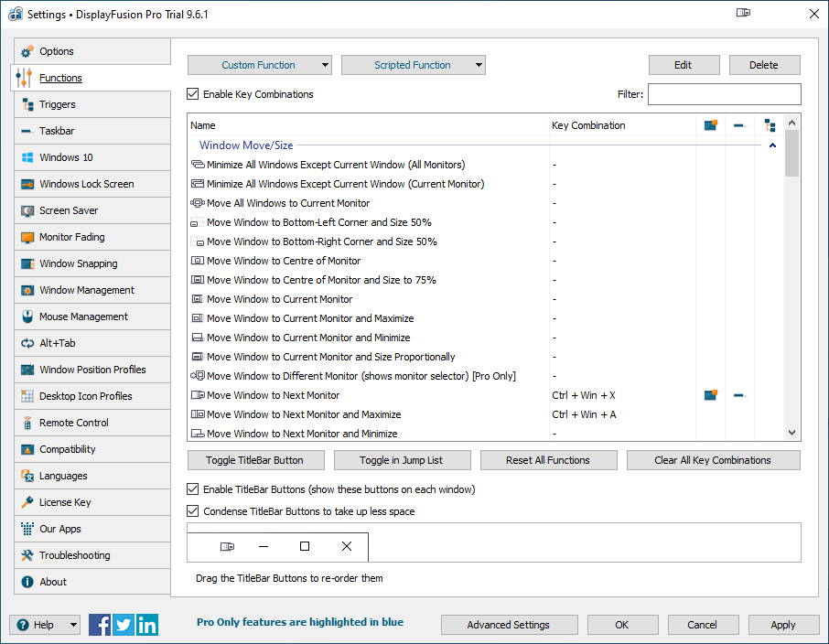The image size is (829, 644).
Task: Click the Edit button
Action: (684, 65)
